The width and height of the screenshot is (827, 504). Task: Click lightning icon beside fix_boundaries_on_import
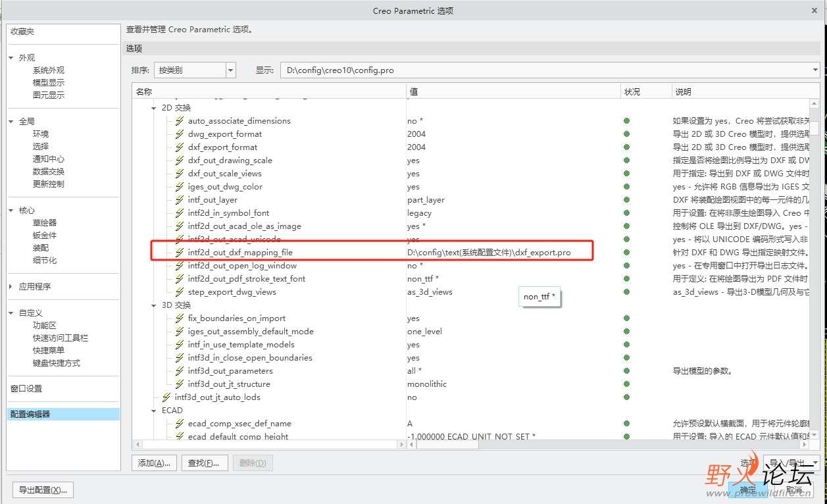point(180,318)
